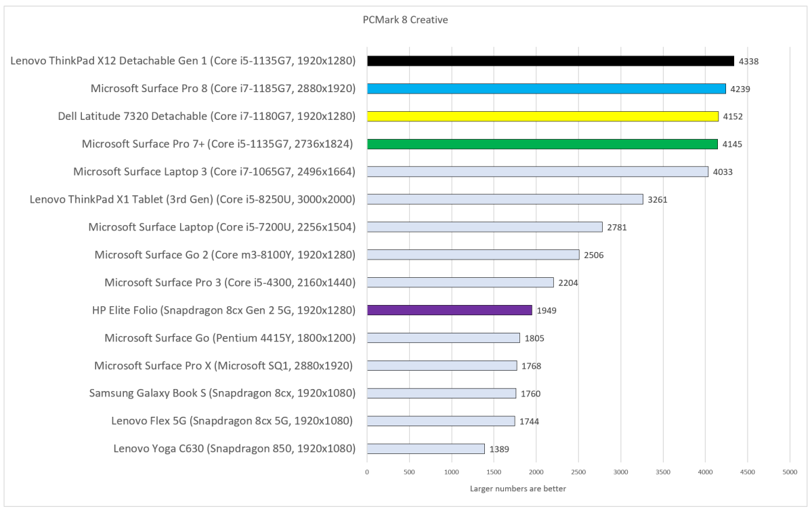This screenshot has height=513, width=812.
Task: Select the Surface Go Pentium 4415Y bar
Action: 444,338
